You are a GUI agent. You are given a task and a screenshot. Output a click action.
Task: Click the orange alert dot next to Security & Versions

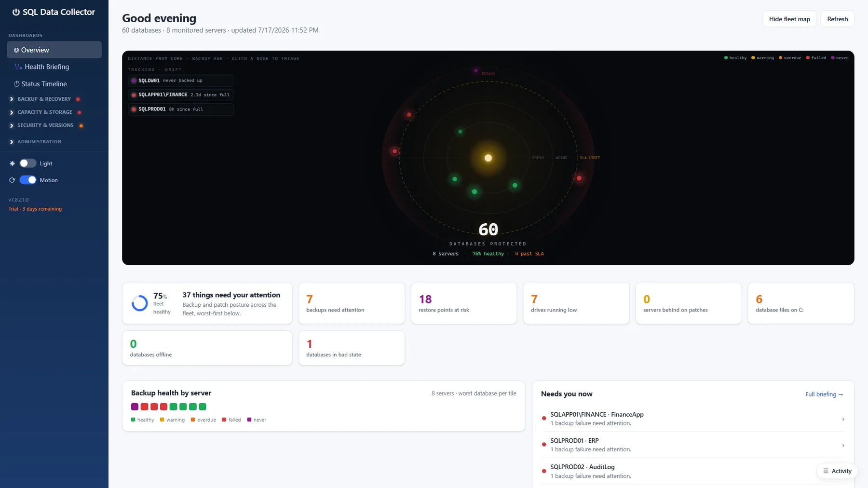point(81,126)
